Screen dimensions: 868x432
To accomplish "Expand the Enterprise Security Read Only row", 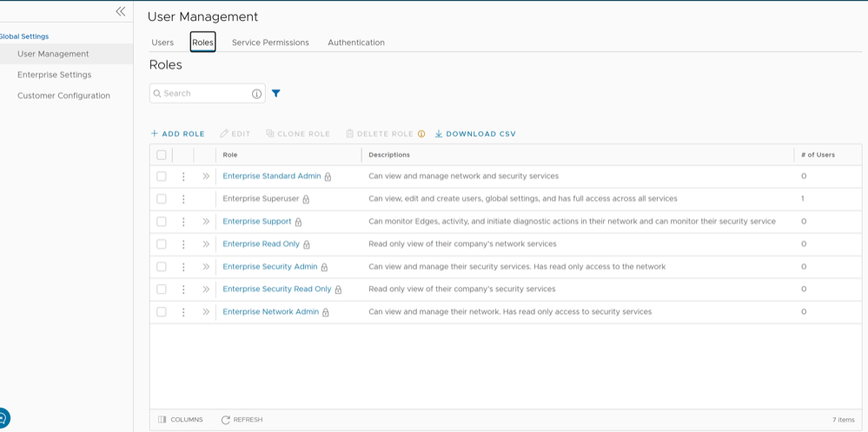I will [206, 289].
